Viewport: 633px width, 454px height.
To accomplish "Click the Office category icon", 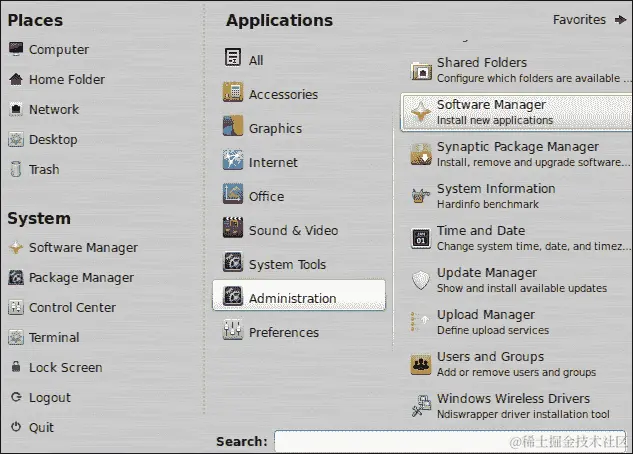I will [233, 194].
